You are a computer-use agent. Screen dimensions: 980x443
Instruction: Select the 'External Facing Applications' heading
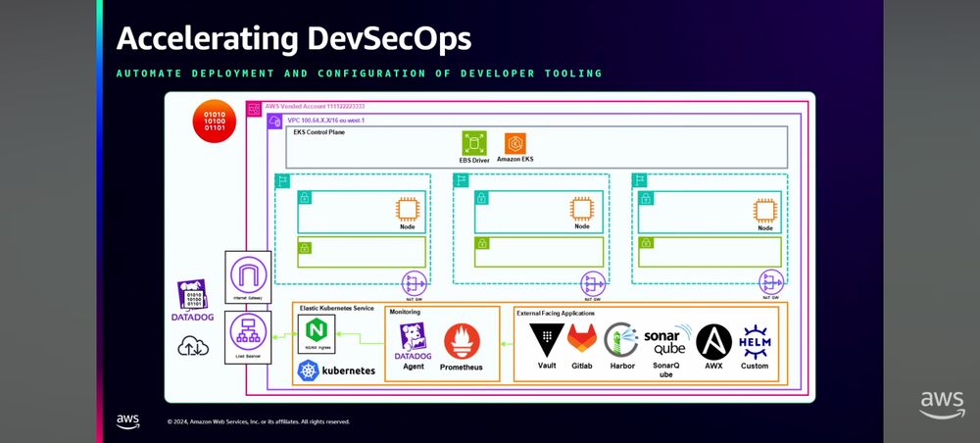556,313
